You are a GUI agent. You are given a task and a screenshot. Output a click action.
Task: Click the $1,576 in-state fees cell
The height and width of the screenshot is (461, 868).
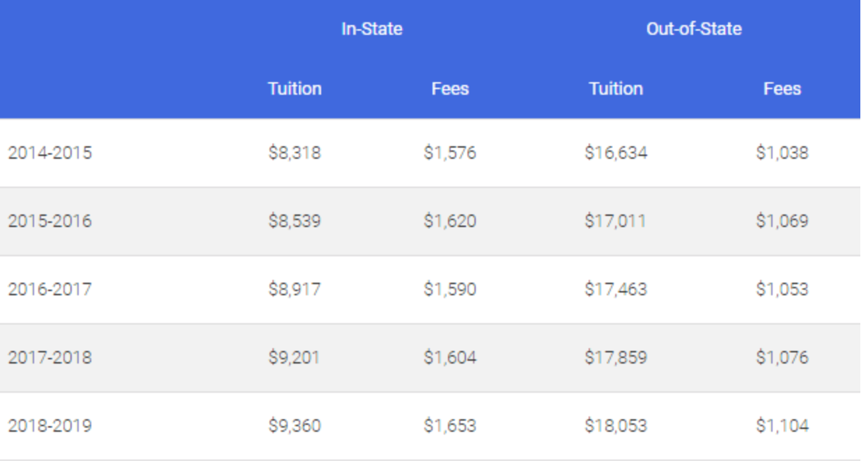(450, 153)
